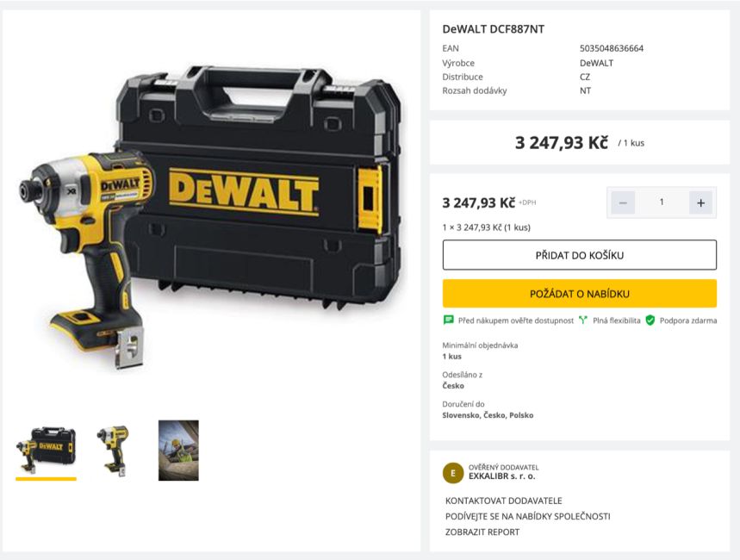Open the Zobrazit report link
This screenshot has width=740, height=560.
(482, 532)
